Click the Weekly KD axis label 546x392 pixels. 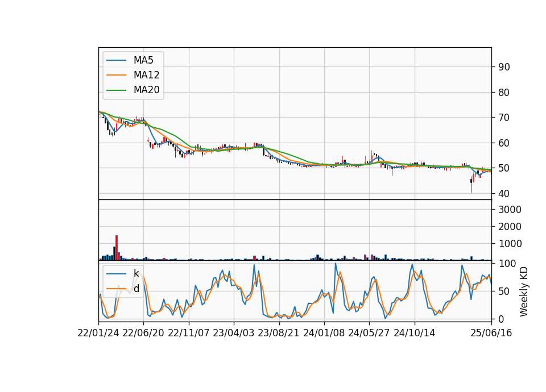523,291
